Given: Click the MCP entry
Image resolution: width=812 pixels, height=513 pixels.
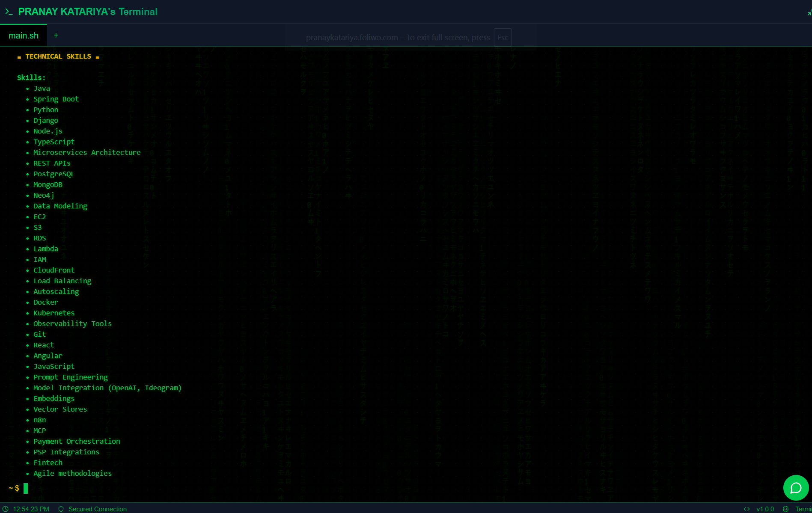Looking at the screenshot, I should coord(40,430).
